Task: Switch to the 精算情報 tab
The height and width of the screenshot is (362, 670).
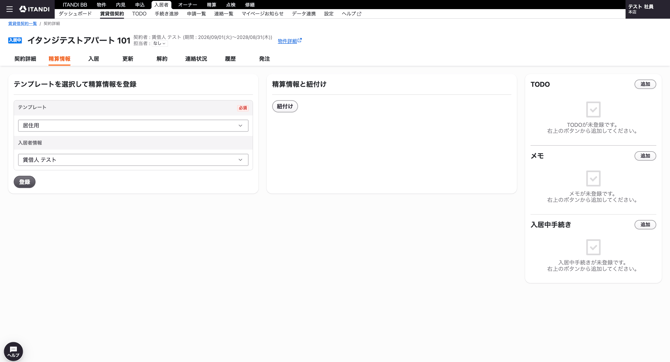Action: (x=59, y=59)
